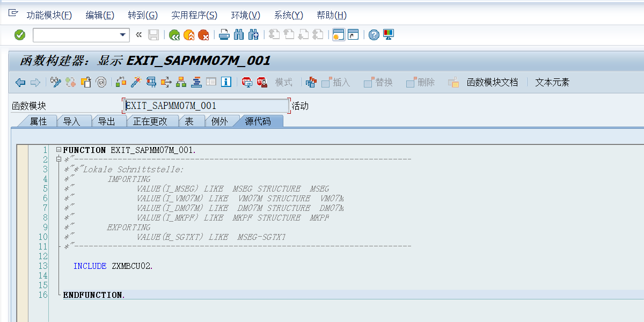
Task: Open the 实用程序(S) menu
Action: (194, 15)
